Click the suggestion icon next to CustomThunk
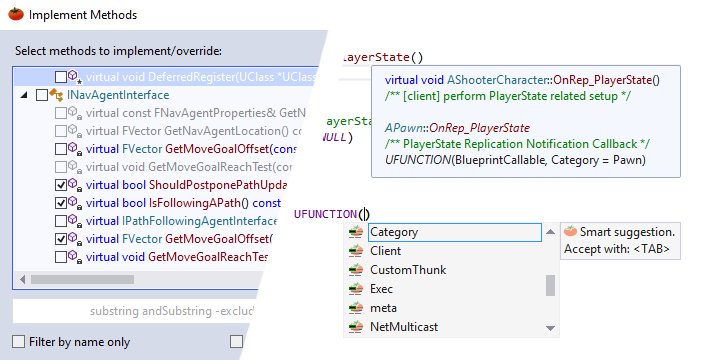This screenshot has height=360, width=703. coord(356,270)
